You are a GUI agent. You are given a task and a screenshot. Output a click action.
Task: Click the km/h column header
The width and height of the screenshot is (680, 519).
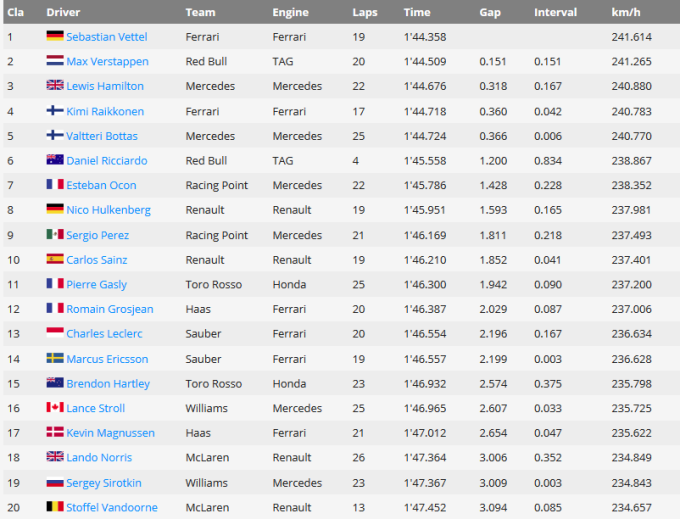[625, 12]
